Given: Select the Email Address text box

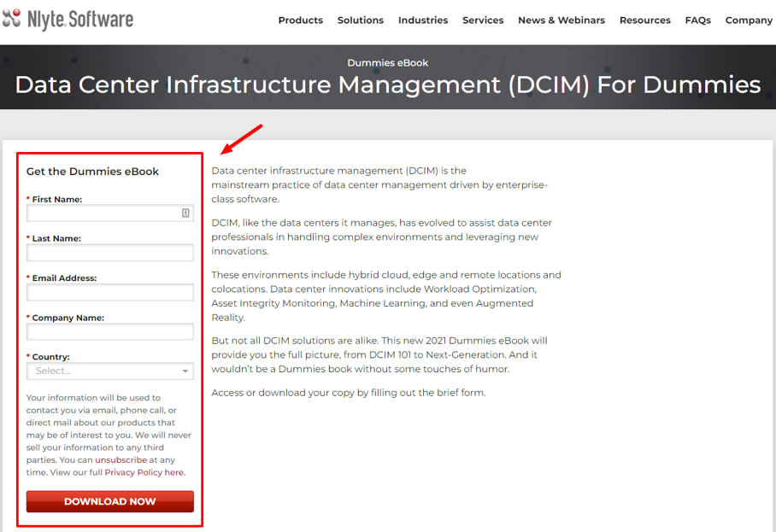Looking at the screenshot, I should coord(110,293).
